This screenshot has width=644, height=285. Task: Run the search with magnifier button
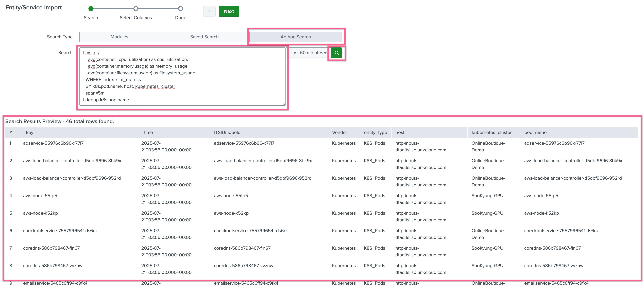pos(336,53)
